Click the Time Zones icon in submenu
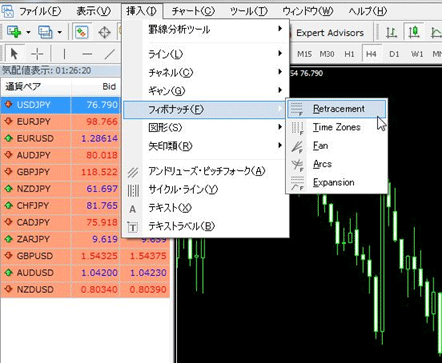This screenshot has height=363, width=442. pyautogui.click(x=297, y=128)
